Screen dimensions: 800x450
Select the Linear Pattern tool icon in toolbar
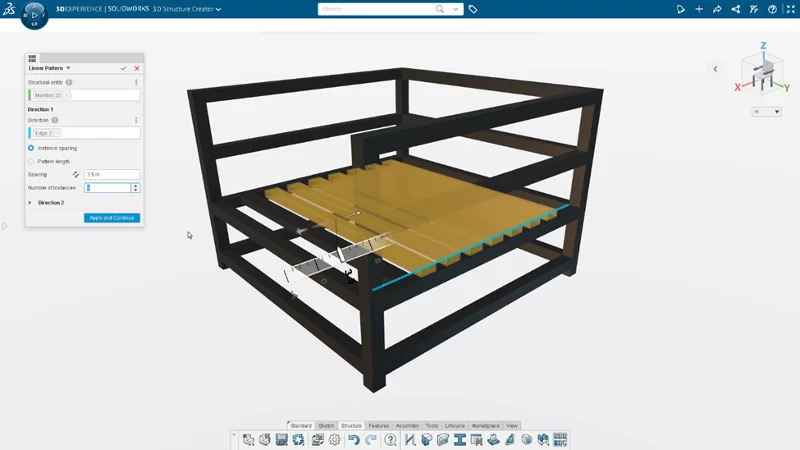coord(560,439)
